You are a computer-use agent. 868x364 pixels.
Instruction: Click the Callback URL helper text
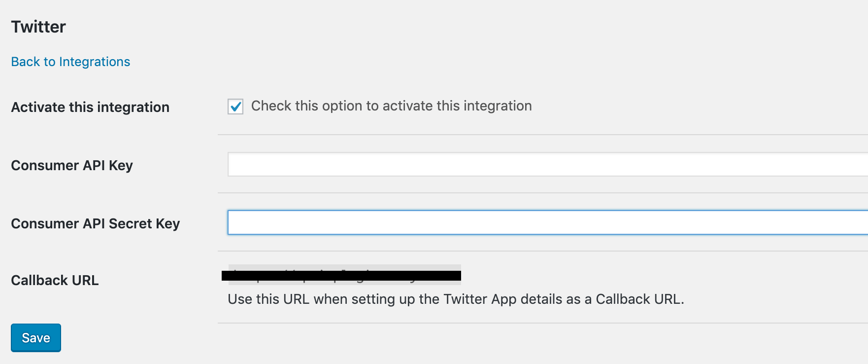click(457, 298)
